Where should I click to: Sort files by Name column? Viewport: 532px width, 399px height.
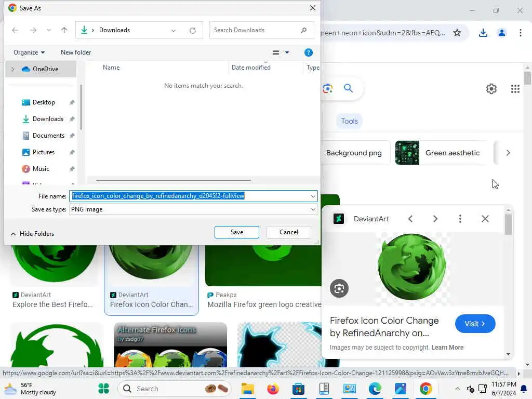tap(111, 68)
